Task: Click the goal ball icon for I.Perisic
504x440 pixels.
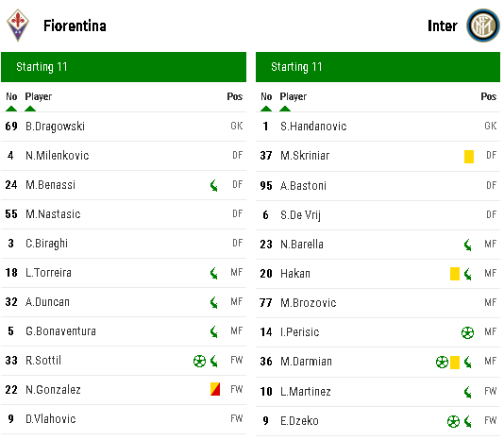Action: pos(467,332)
